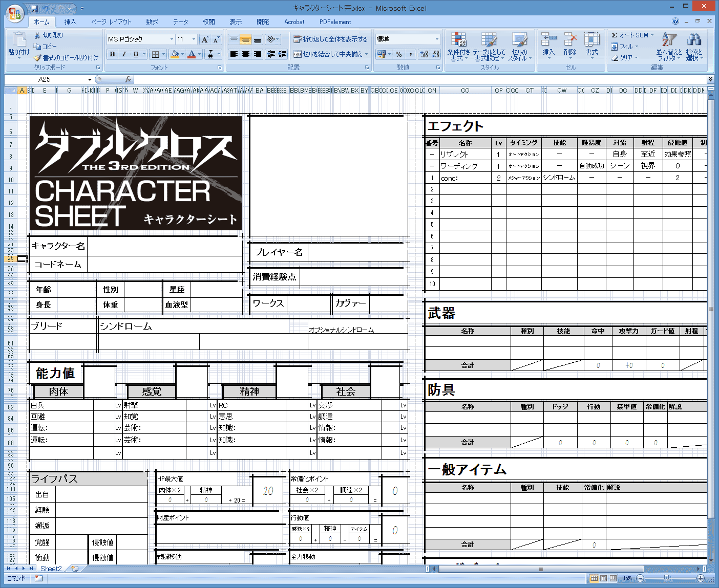Screen dimensions: 719x588
Task: Align text to the right
Action: [x=258, y=54]
